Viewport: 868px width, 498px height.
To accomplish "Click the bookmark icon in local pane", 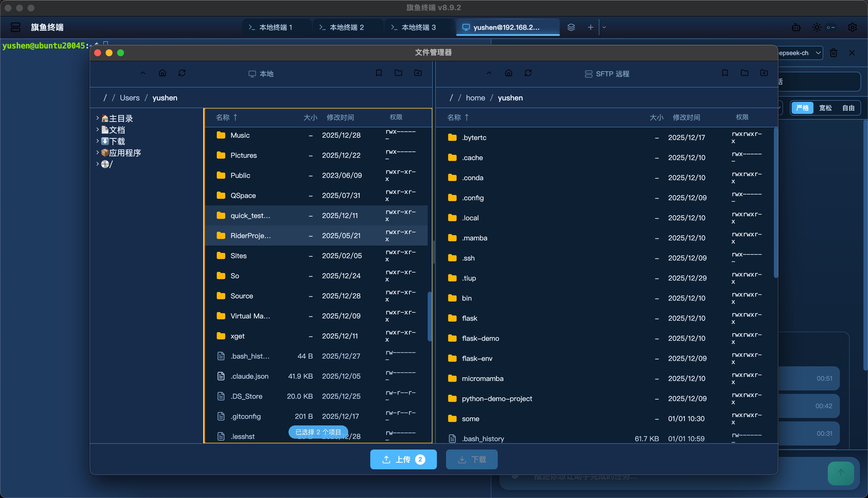I will tap(378, 73).
